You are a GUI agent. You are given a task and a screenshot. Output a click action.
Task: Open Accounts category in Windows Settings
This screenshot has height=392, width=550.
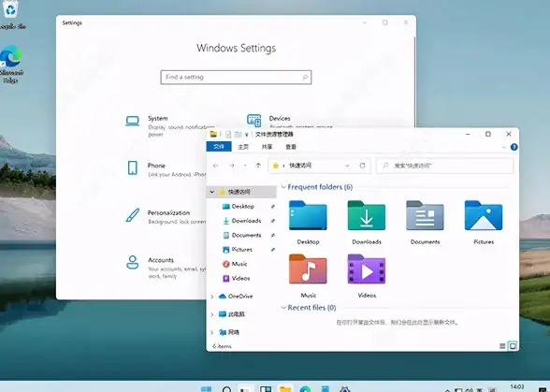tap(166, 268)
